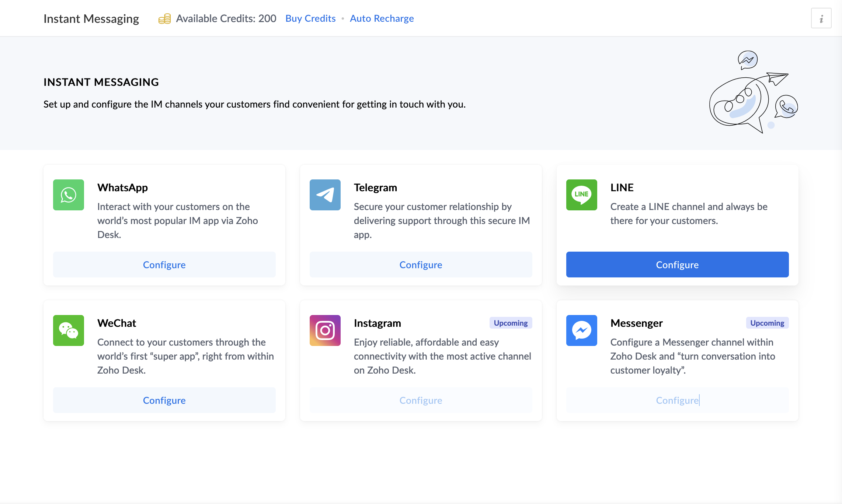Image resolution: width=842 pixels, height=504 pixels.
Task: Open the Buy Credits link
Action: coord(310,18)
